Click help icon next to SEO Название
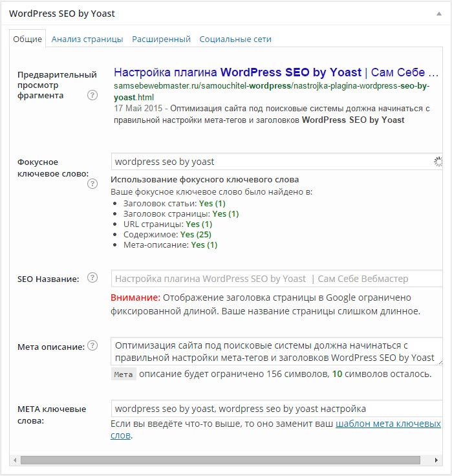 point(92,277)
